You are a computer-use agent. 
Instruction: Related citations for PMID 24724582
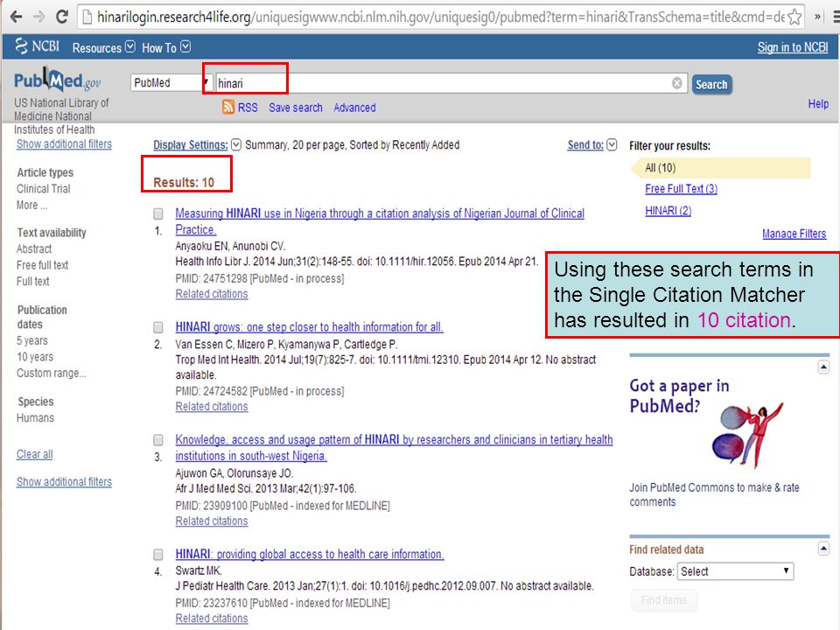[212, 406]
